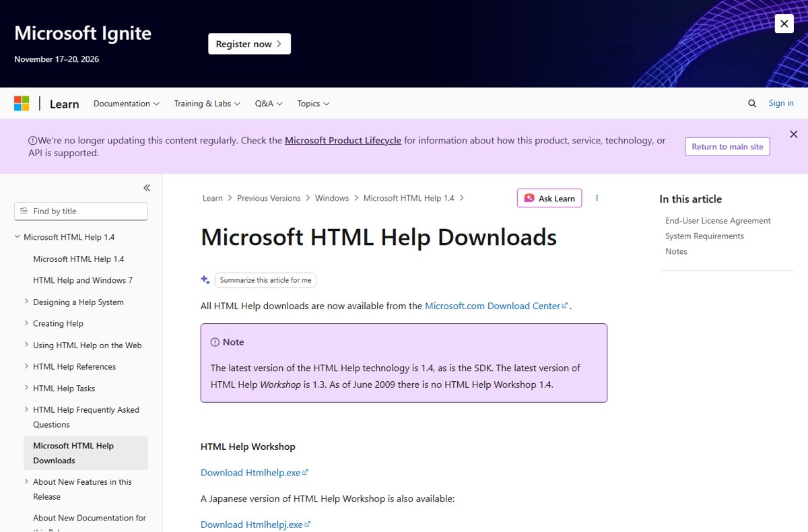
Task: Expand About New Features in this Release
Action: 26,481
